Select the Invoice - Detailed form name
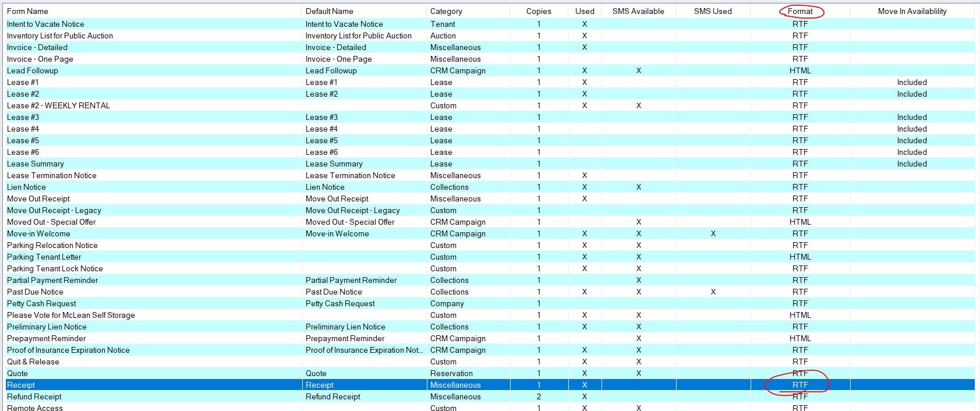Viewport: 980px width, 411px height. tap(37, 47)
